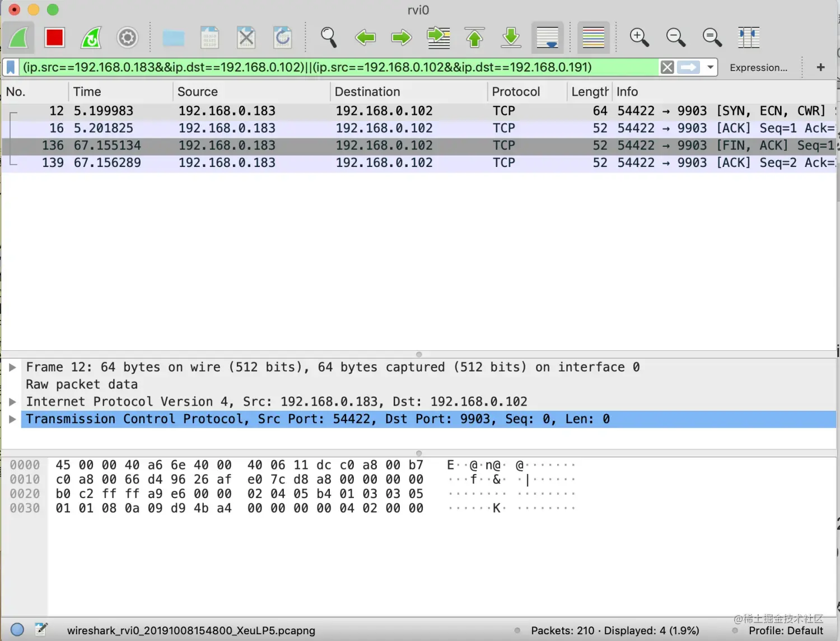Viewport: 840px width, 641px height.
Task: Select packet number 16 ACK row
Action: click(x=419, y=128)
